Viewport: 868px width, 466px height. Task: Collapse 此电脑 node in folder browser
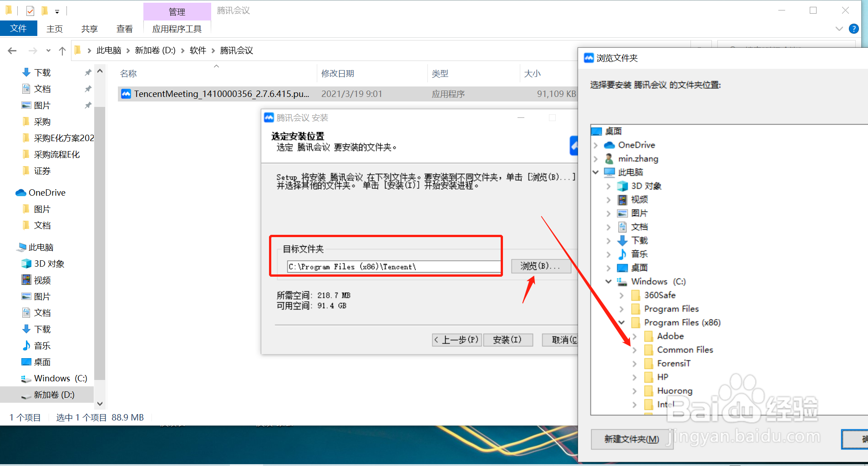pos(595,172)
